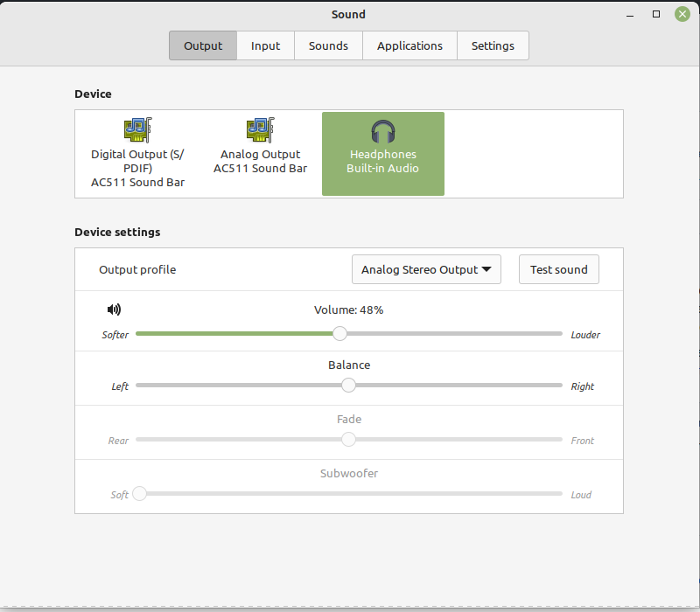Click the Fade slider handle

pos(348,440)
